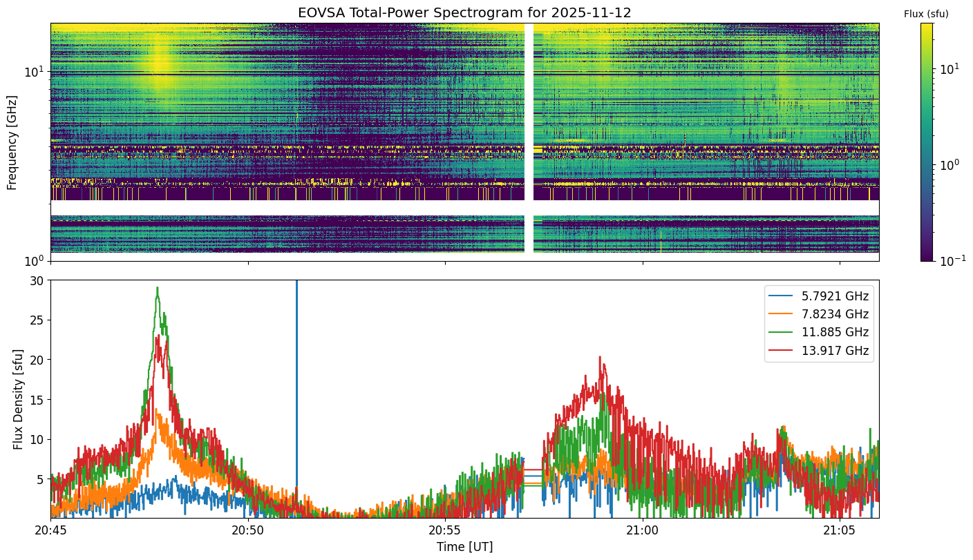Click the orange line sample in legend

[x=781, y=314]
